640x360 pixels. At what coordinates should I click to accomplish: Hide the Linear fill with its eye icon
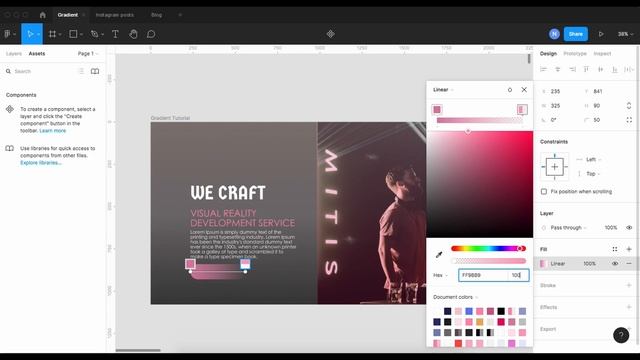coord(615,263)
